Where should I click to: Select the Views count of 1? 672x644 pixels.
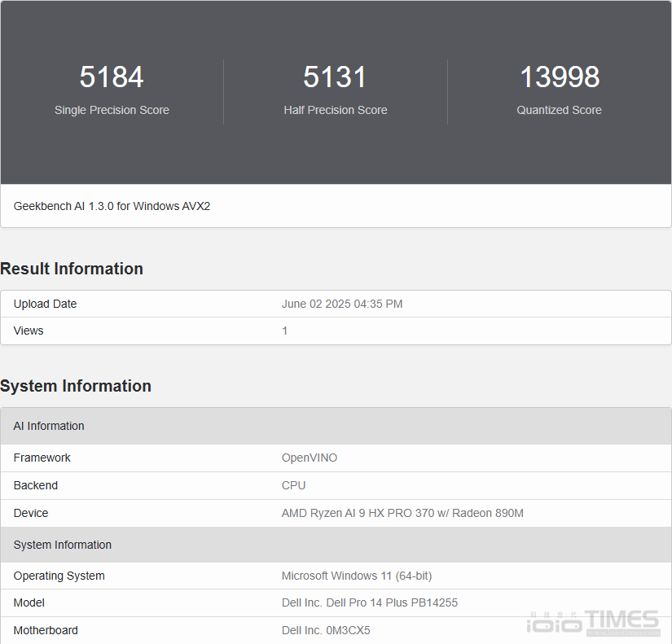pos(284,331)
